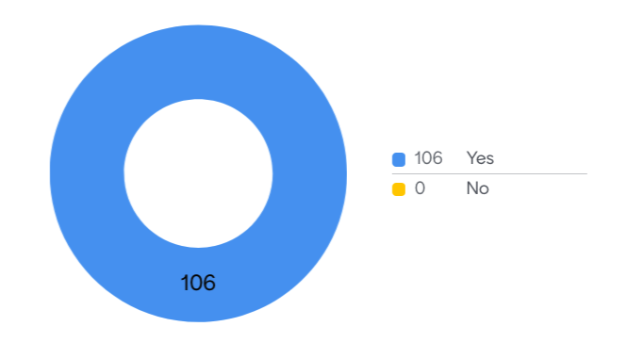Click the digit 1 in the donut's 106 label
Image resolution: width=644 pixels, height=359 pixels.
184,283
